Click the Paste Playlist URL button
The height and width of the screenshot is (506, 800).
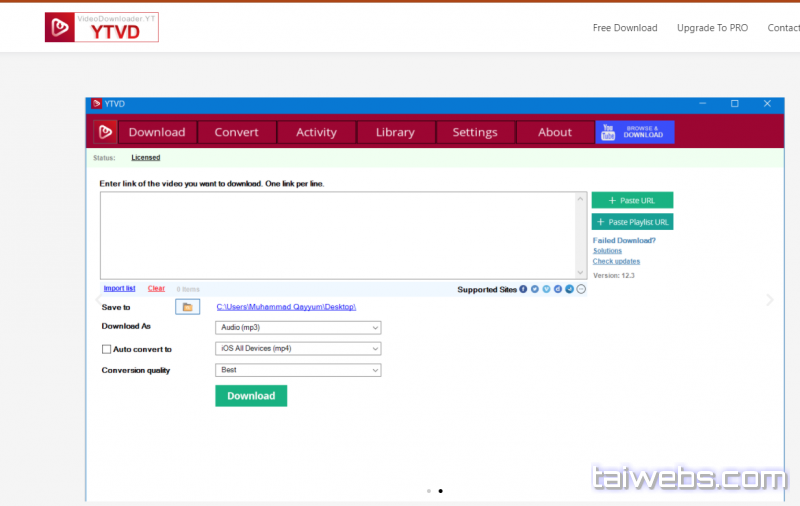[x=632, y=222]
